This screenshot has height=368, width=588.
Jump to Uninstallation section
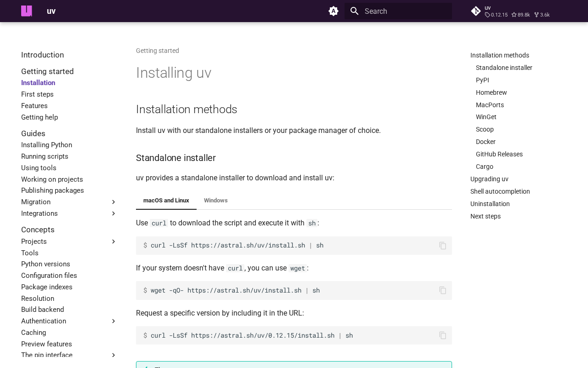point(490,204)
